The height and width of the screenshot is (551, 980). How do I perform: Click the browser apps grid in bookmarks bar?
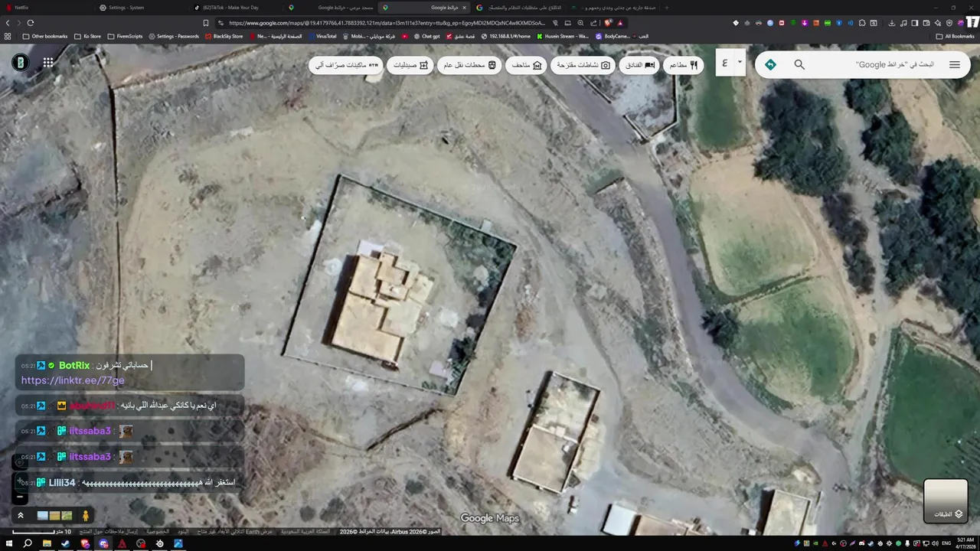[x=8, y=36]
